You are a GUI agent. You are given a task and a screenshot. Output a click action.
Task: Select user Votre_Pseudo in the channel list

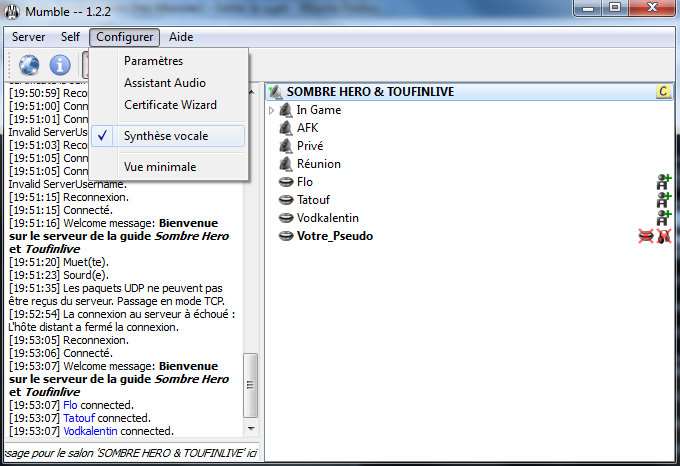[x=335, y=236]
